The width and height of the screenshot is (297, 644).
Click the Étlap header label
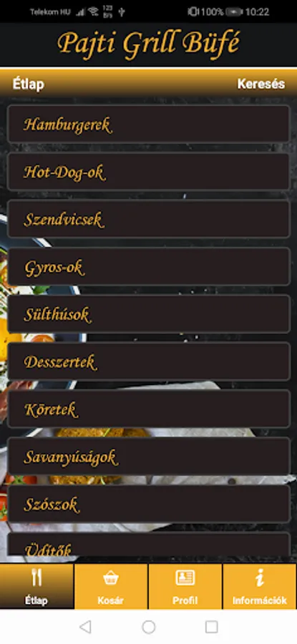tap(29, 84)
